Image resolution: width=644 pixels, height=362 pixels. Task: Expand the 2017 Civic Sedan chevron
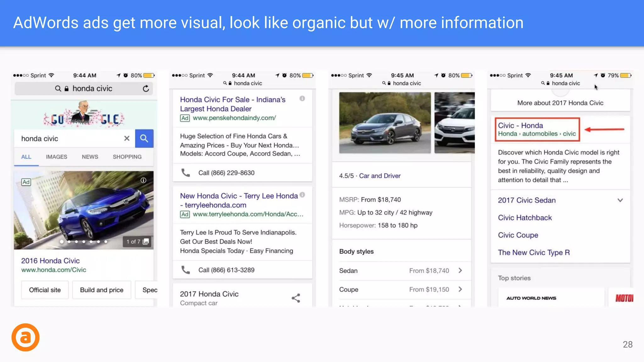[620, 200]
